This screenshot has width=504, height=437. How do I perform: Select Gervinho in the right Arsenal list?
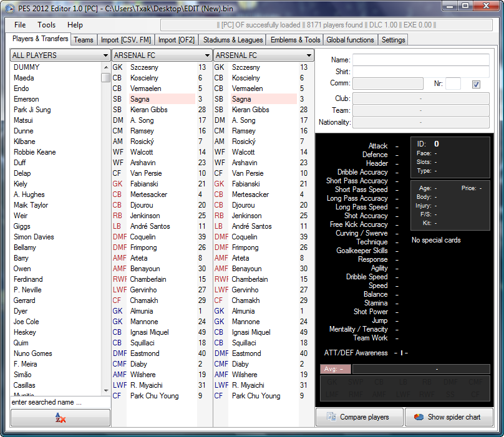point(245,290)
